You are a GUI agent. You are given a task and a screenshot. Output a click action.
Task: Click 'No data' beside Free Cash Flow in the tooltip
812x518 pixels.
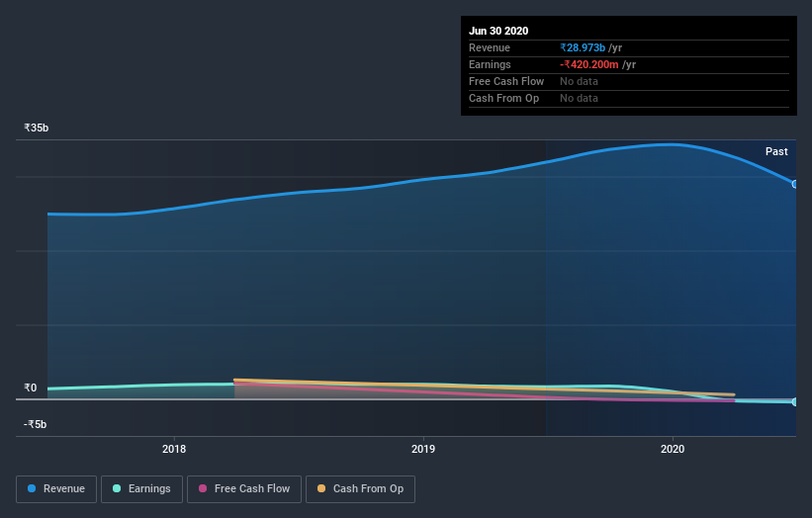pyautogui.click(x=579, y=81)
